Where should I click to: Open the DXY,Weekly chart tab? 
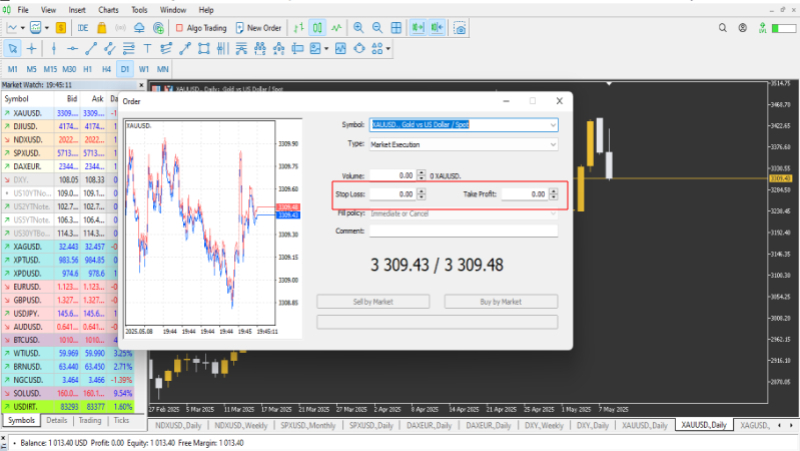(544, 425)
